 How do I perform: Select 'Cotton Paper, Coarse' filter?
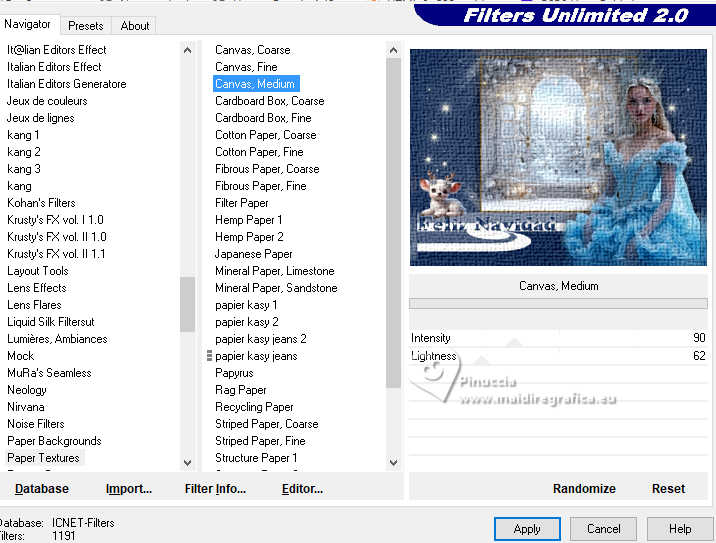tap(265, 135)
